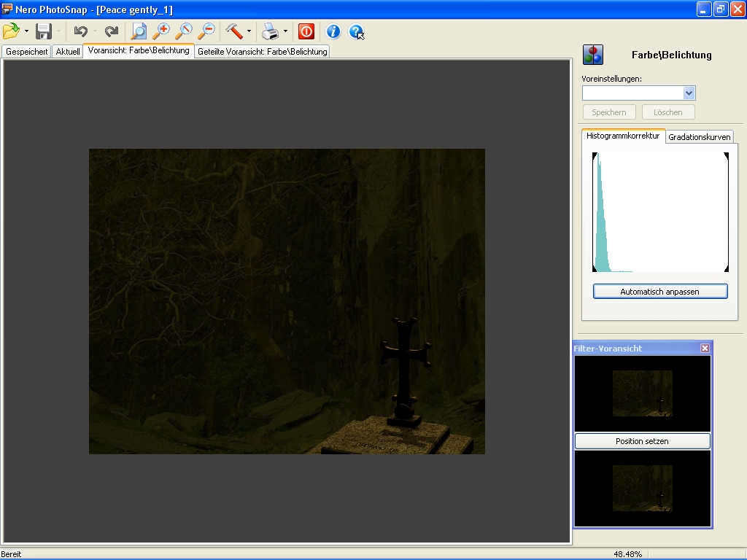Print the image with the printer icon
747x560 pixels.
[x=270, y=31]
